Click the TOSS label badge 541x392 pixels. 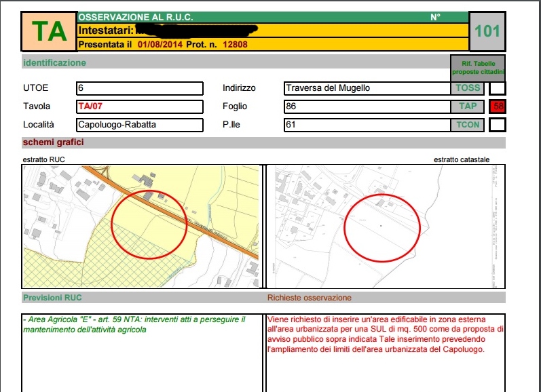click(x=468, y=88)
